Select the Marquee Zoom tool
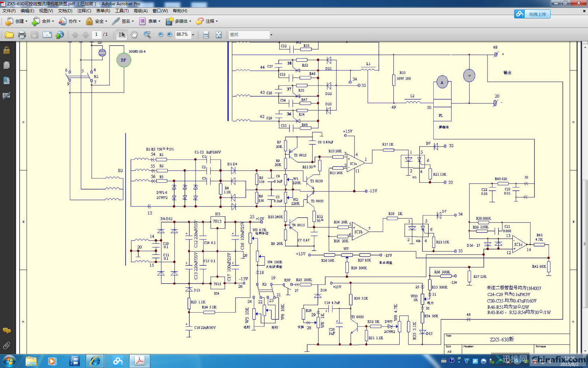This screenshot has height=368, width=588. (x=147, y=35)
